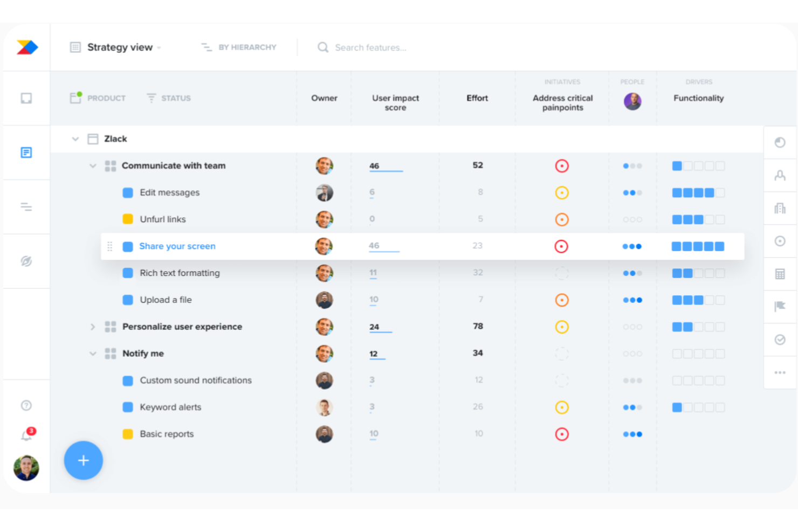
Task: Toggle the initiative circle for Communicate with team
Action: pos(562,166)
